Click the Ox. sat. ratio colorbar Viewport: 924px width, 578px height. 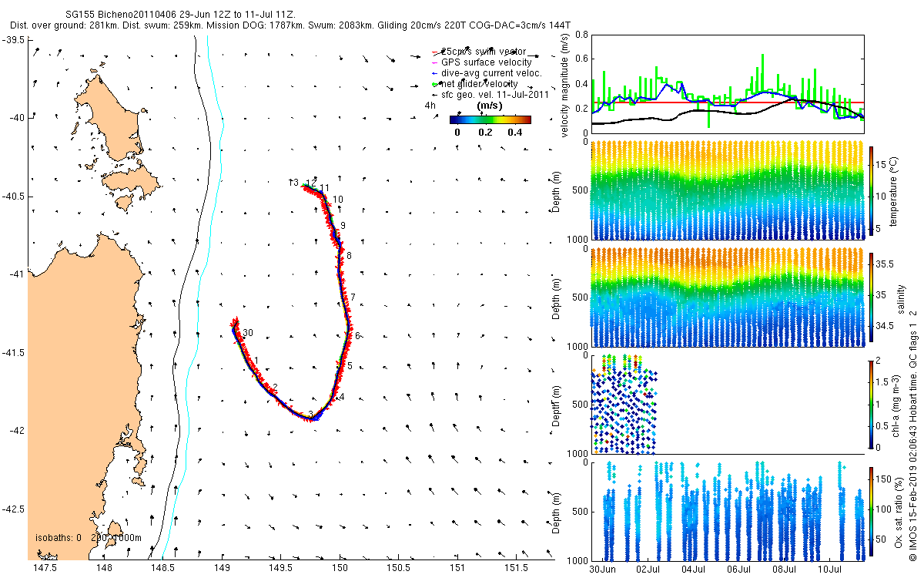(872, 510)
